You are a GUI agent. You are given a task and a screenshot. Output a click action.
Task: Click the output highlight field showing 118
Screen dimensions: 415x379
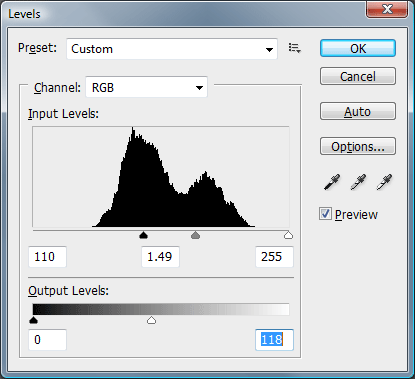coord(274,340)
